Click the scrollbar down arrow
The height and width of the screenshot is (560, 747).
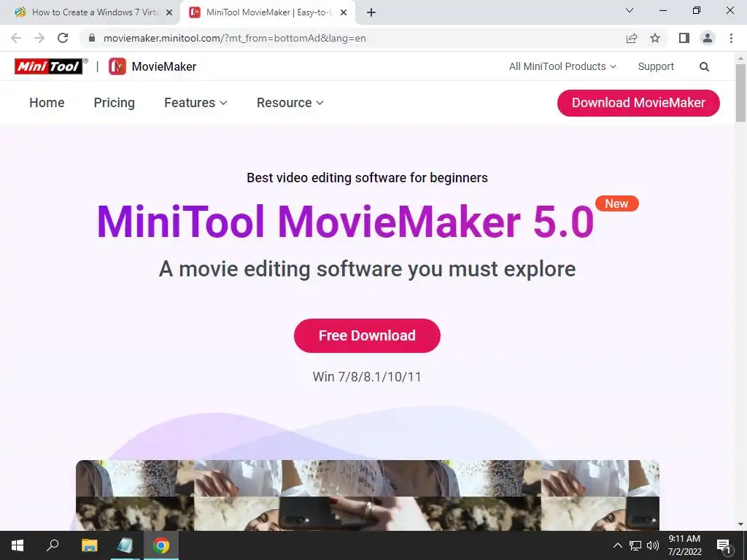pyautogui.click(x=740, y=524)
